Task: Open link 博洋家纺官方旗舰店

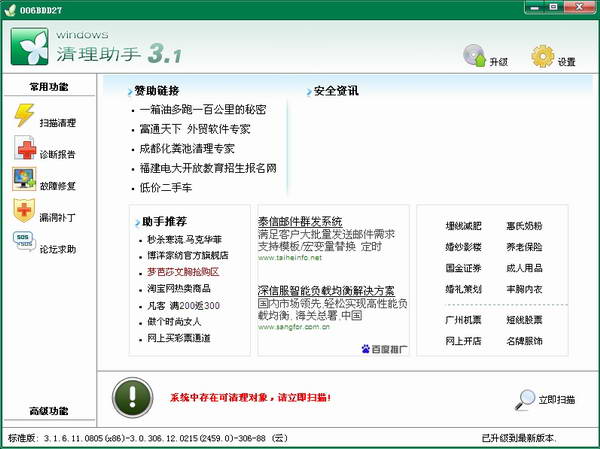Action: pyautogui.click(x=188, y=255)
